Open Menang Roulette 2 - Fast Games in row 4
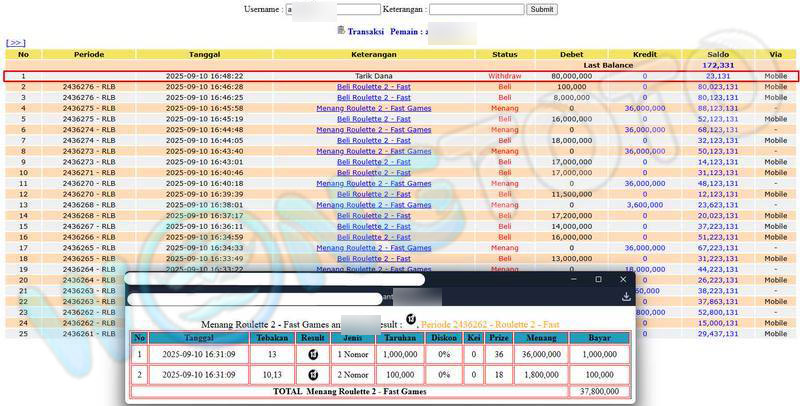This screenshot has width=800, height=406. coord(374,108)
